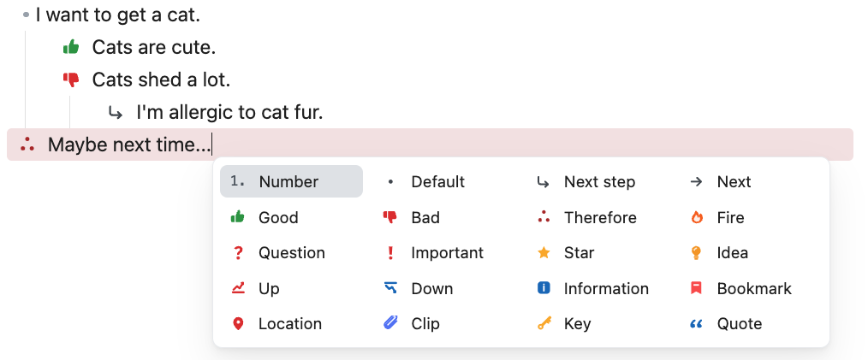Choose the Therefore dots option
868x360 pixels.
pos(597,217)
